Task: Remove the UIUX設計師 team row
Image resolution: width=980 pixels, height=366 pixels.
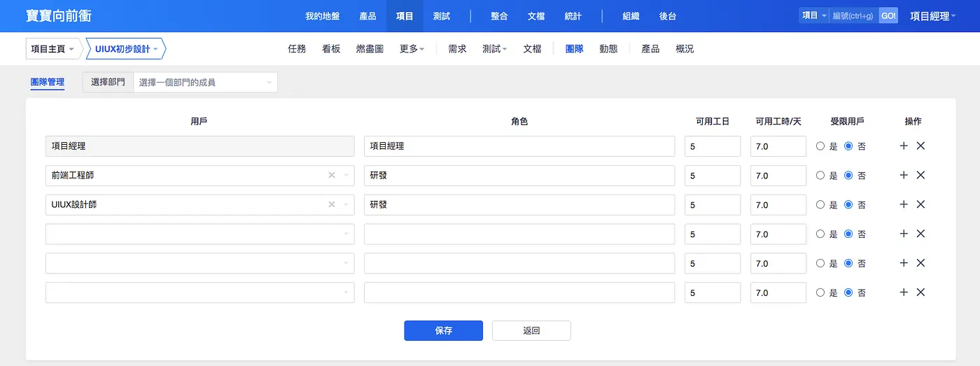Action: coord(920,204)
